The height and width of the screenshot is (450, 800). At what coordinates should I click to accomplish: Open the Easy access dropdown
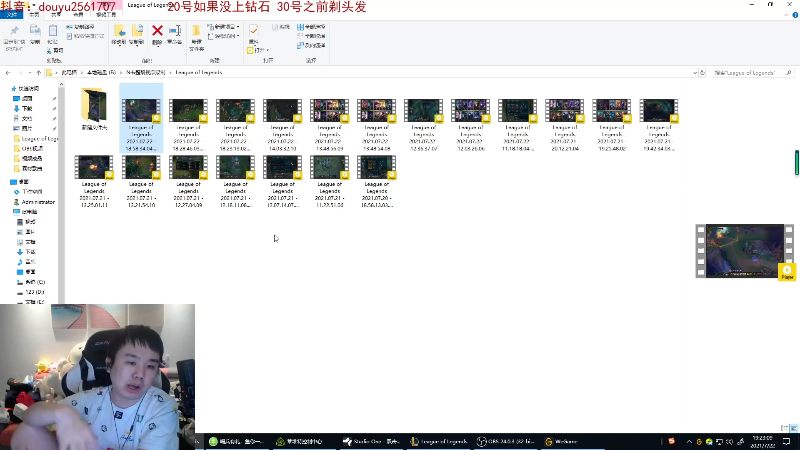(223, 36)
